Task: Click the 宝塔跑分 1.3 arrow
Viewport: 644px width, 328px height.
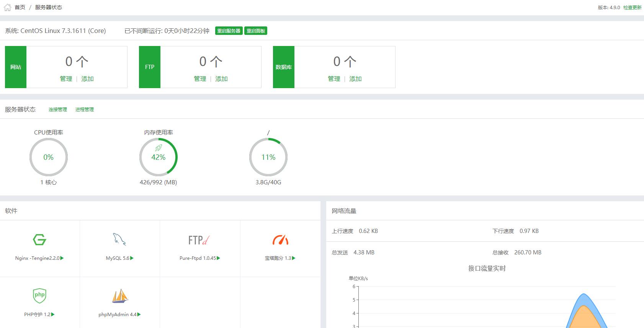Action: (294, 258)
